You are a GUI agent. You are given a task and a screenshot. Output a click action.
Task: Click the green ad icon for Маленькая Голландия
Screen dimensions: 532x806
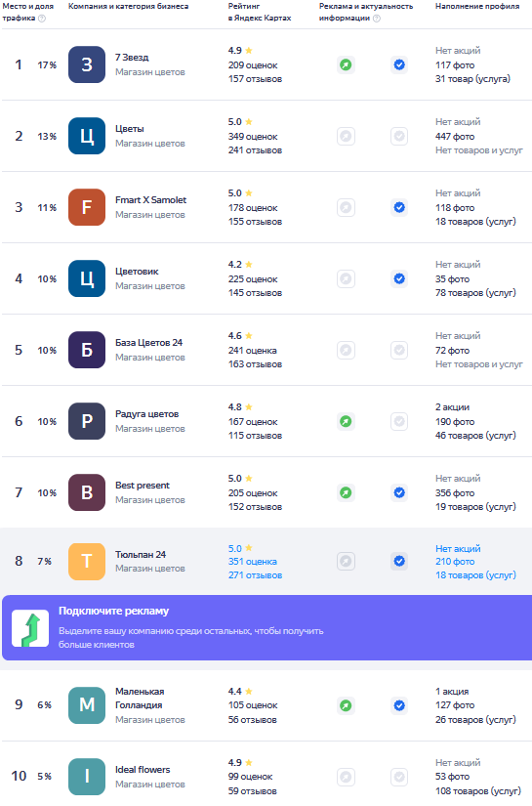[347, 705]
